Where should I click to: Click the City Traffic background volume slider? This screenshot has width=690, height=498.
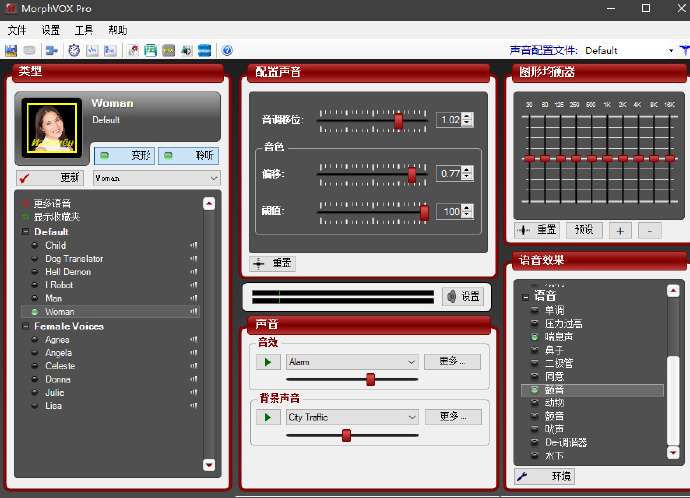[346, 435]
